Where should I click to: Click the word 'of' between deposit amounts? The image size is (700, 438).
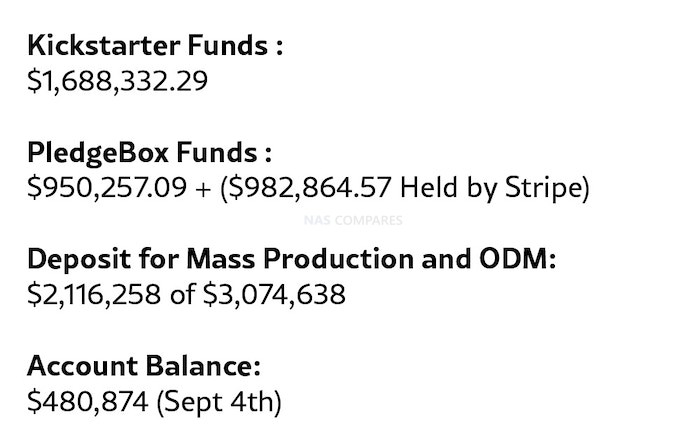click(182, 294)
